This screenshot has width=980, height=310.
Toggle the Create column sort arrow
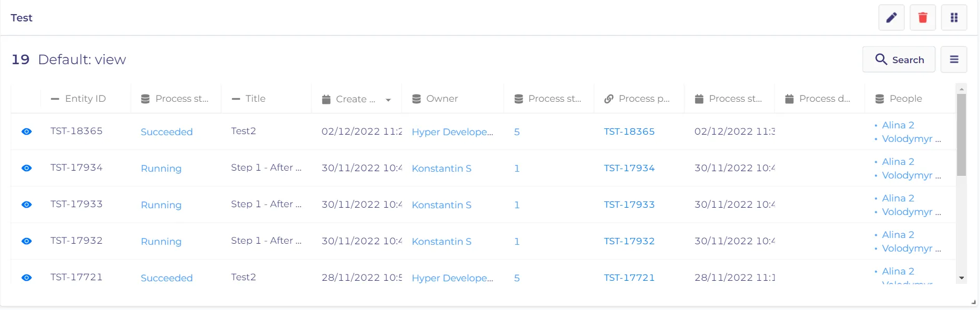pos(388,100)
